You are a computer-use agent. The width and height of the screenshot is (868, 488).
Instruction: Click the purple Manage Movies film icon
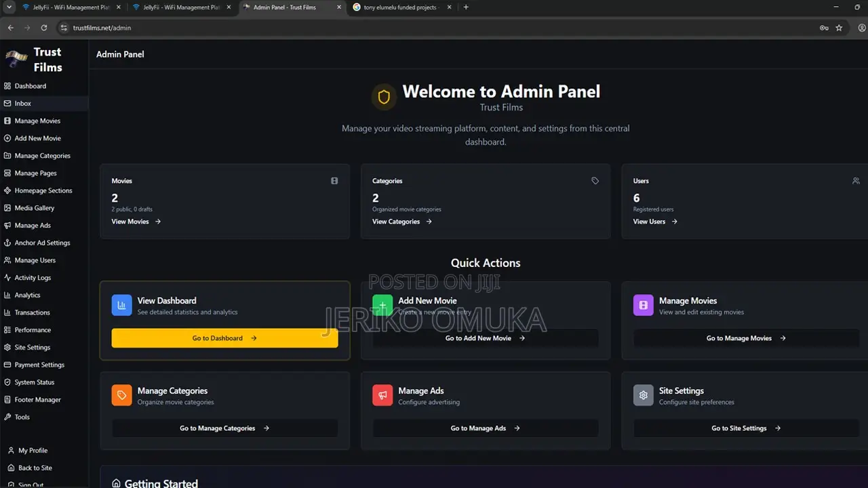644,306
